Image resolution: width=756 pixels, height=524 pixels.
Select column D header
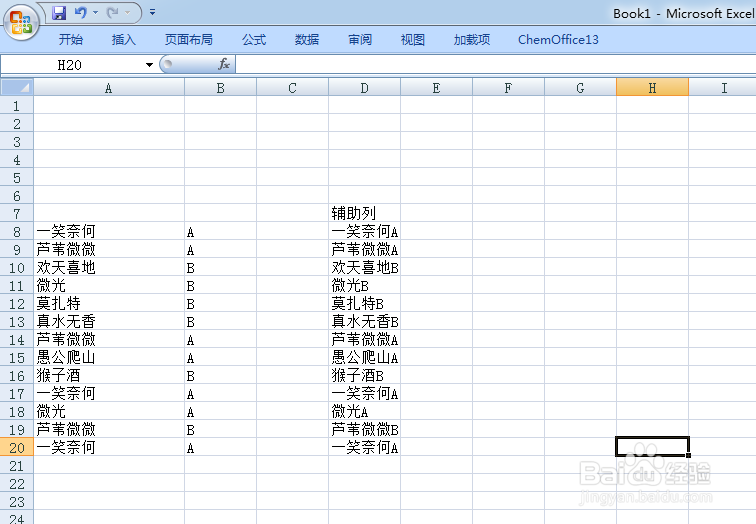364,88
